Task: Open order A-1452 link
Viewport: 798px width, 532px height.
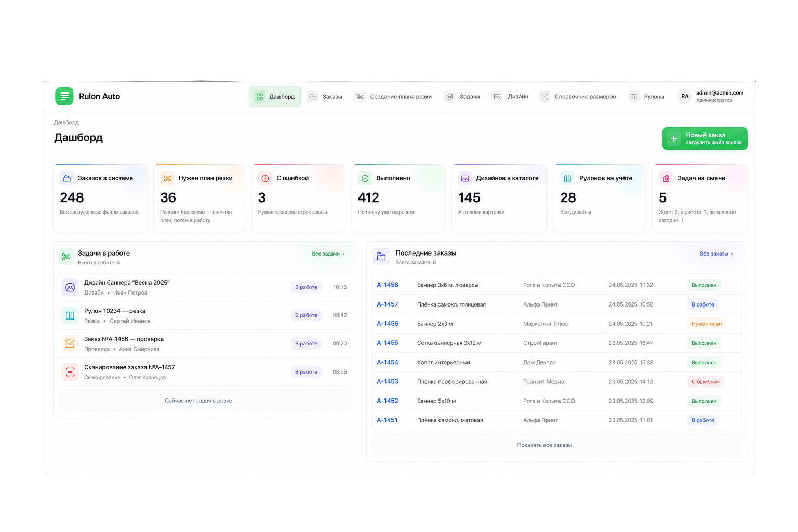Action: point(388,401)
